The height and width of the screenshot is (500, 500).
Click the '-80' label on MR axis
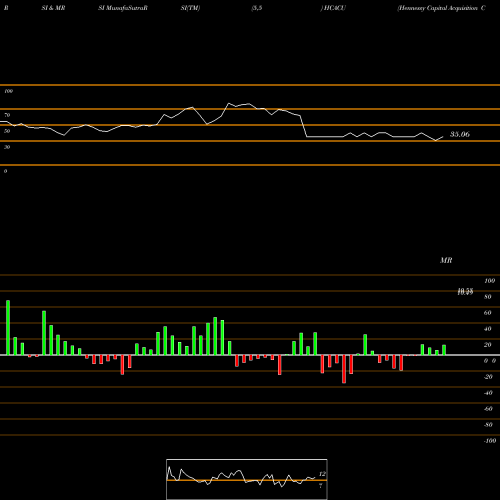(488, 425)
